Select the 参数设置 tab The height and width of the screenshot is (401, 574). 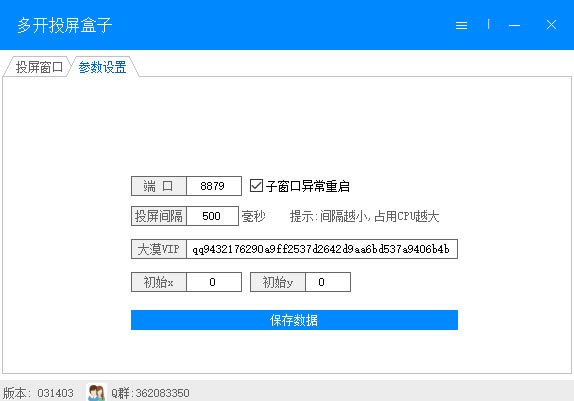click(102, 67)
